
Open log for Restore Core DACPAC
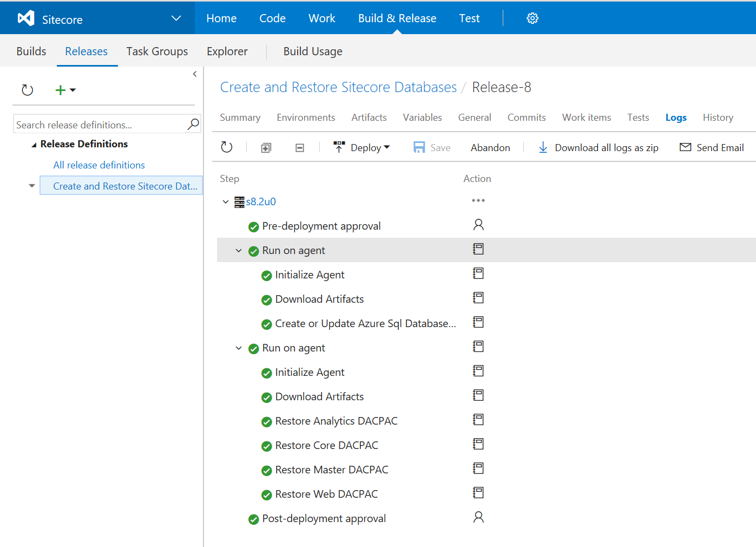click(478, 444)
